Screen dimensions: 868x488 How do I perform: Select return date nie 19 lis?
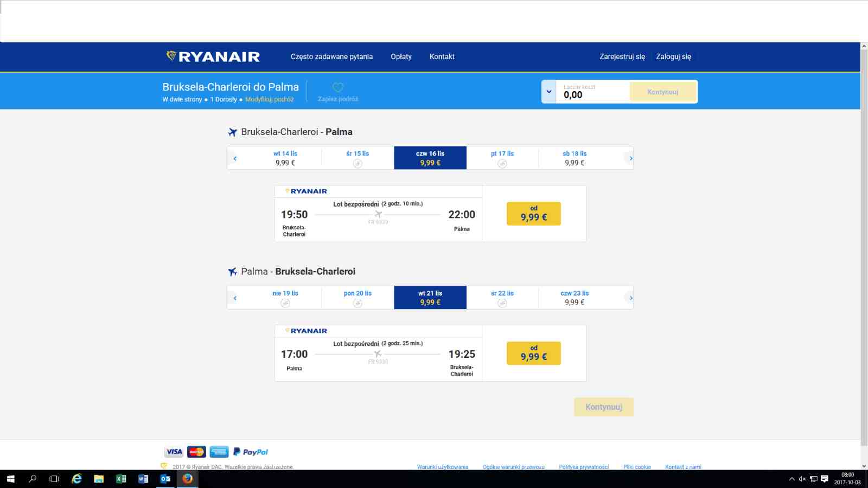(x=285, y=298)
